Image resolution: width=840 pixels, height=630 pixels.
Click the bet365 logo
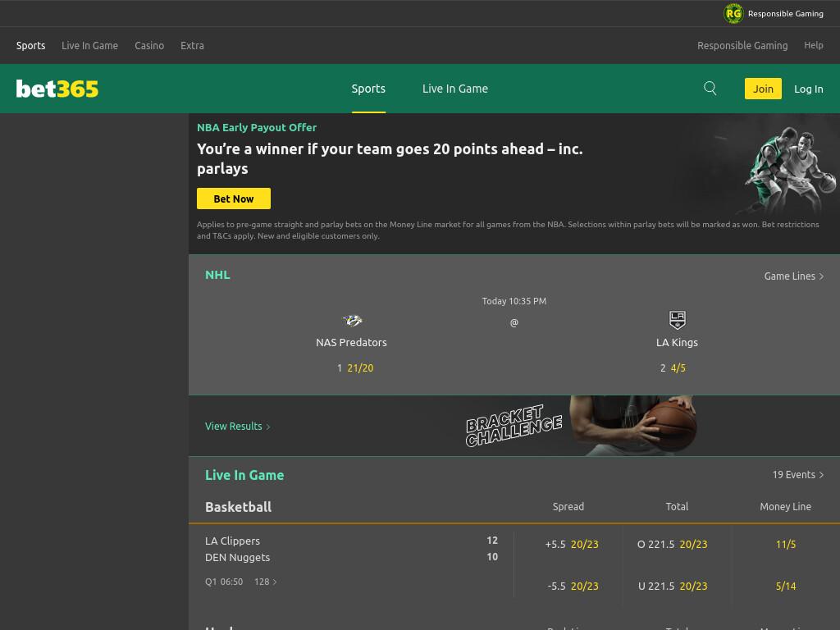click(x=57, y=89)
